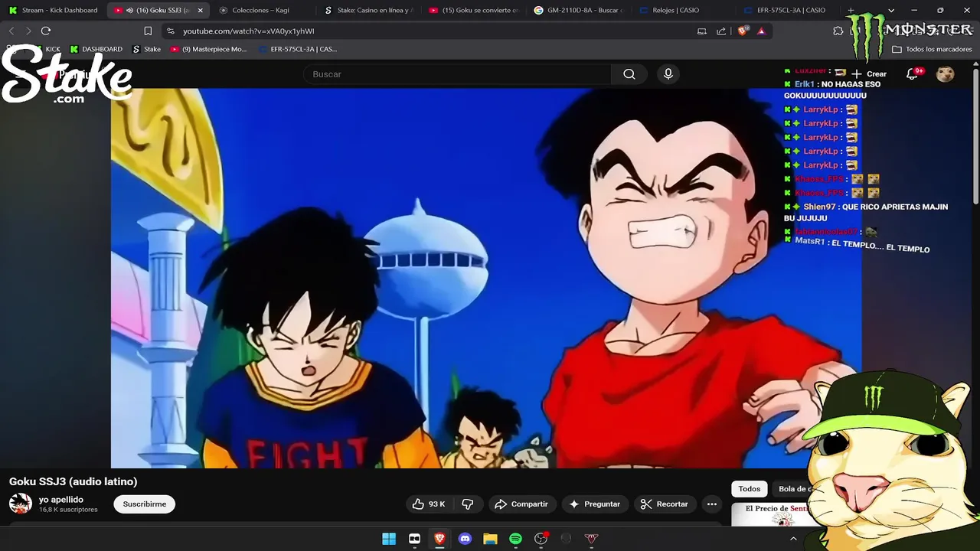This screenshot has height=551, width=980.
Task: Open the Windows Start button
Action: click(389, 539)
